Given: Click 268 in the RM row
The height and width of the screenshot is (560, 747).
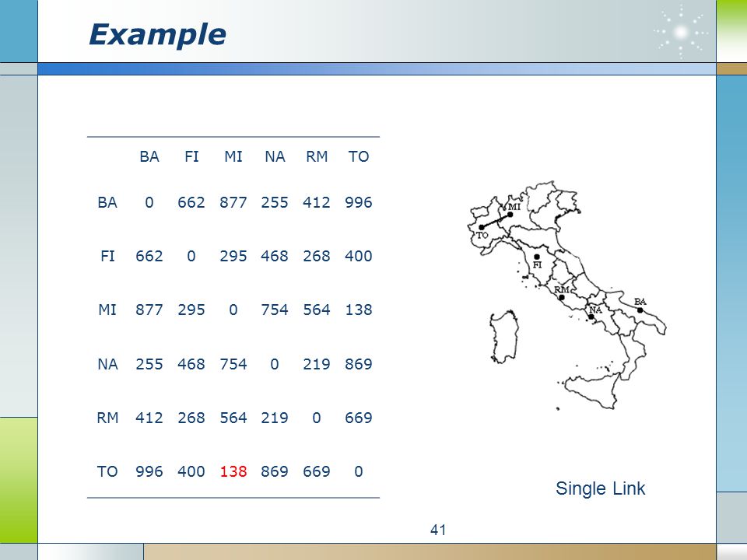Looking at the screenshot, I should pos(191,418).
